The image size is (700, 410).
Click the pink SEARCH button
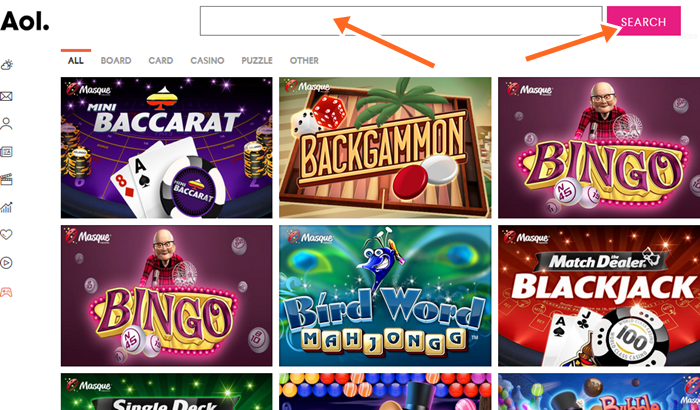(x=643, y=21)
